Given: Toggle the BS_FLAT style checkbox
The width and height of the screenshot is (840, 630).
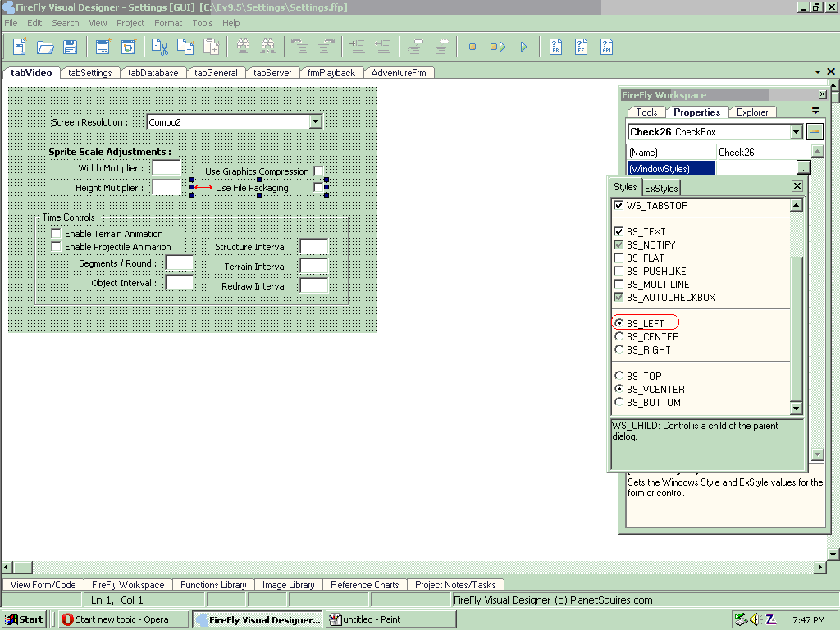Looking at the screenshot, I should pyautogui.click(x=619, y=258).
